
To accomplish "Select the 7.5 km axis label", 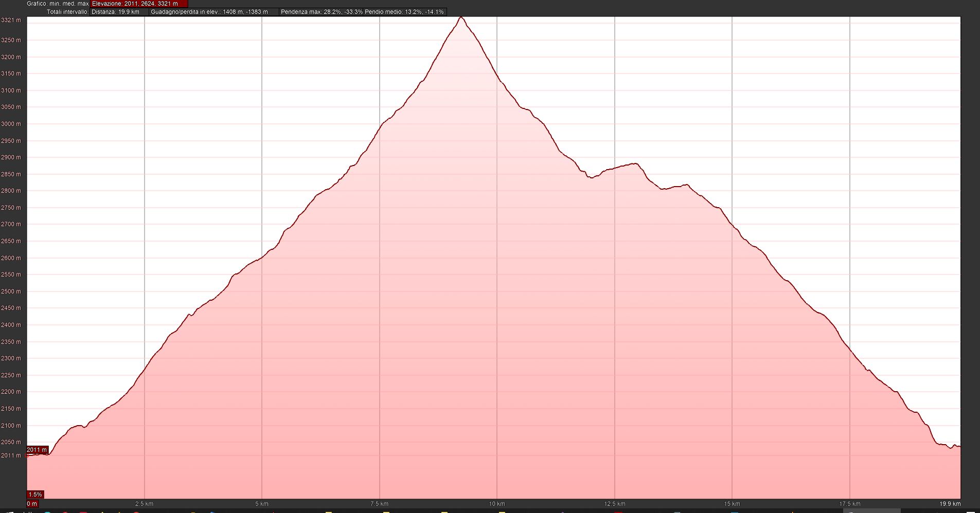I will tap(379, 504).
